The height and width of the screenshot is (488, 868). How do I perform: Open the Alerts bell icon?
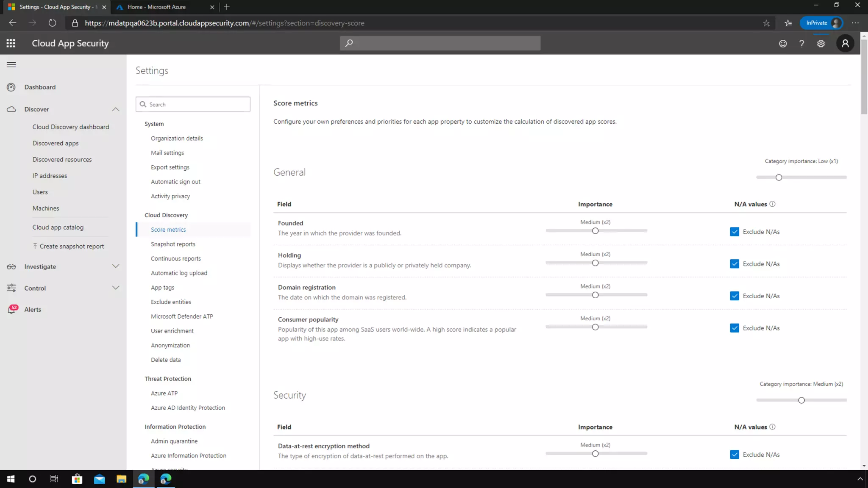click(x=12, y=310)
